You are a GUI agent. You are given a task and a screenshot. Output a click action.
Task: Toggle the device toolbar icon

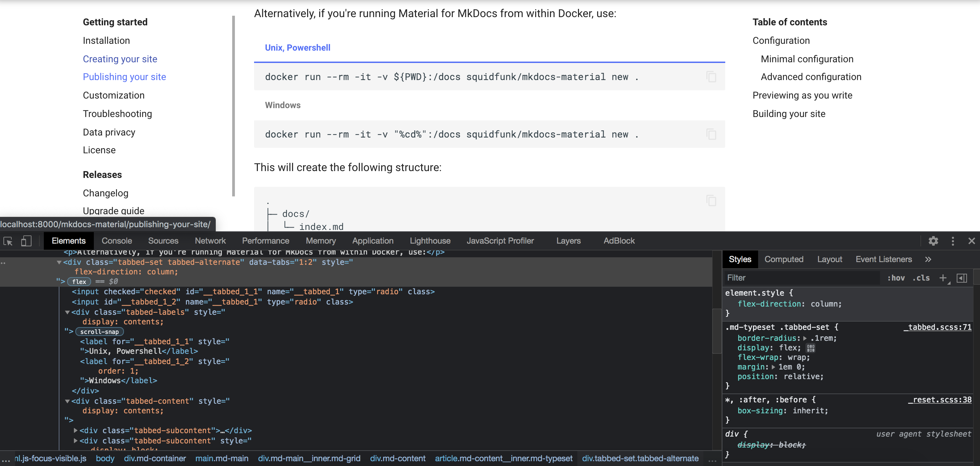(x=26, y=241)
